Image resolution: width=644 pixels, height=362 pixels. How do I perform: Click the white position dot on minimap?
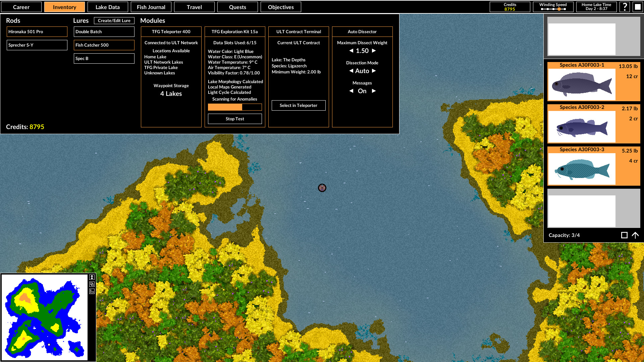(49, 344)
